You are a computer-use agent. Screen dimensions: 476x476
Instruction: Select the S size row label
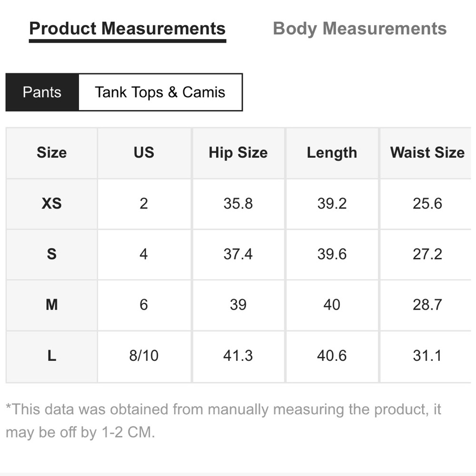(x=51, y=254)
